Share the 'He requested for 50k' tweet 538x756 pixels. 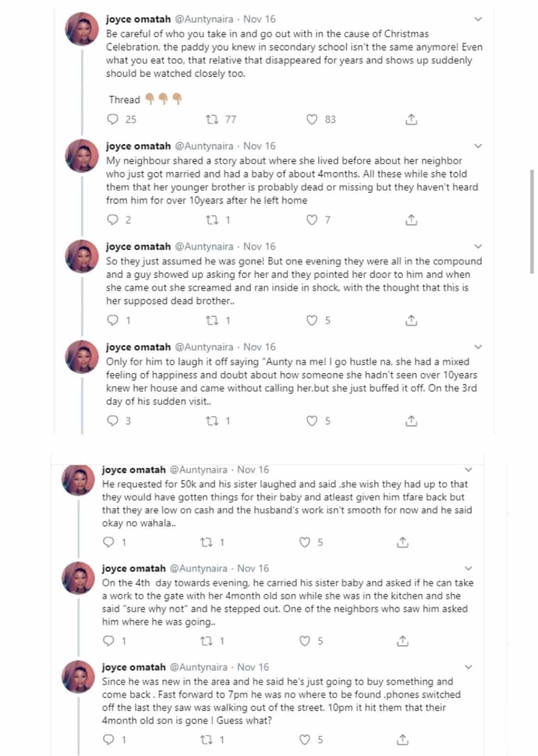pos(402,542)
